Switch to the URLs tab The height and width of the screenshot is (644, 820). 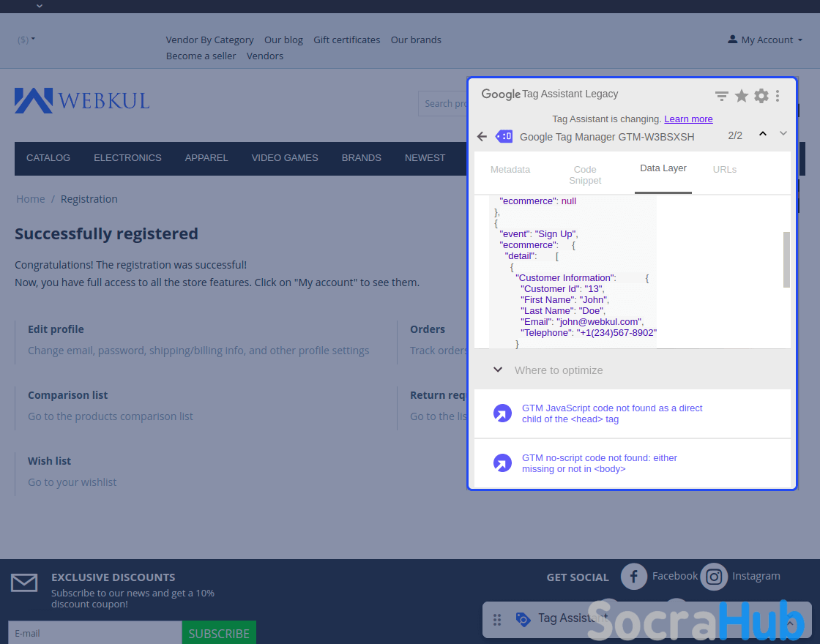tap(724, 169)
